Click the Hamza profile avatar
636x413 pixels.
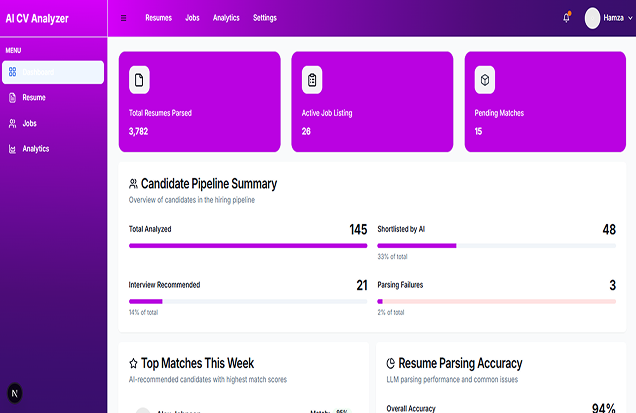(593, 18)
